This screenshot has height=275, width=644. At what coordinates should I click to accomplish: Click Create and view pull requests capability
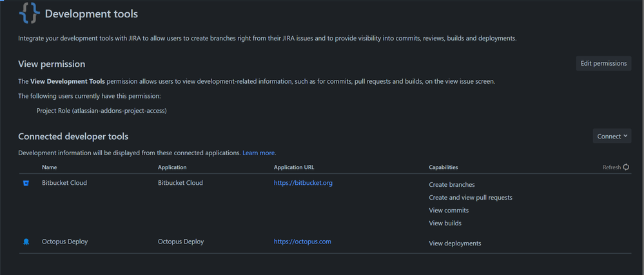point(471,198)
